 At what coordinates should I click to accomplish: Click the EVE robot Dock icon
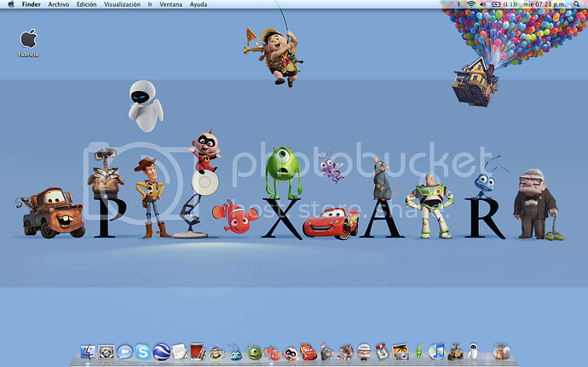click(473, 351)
